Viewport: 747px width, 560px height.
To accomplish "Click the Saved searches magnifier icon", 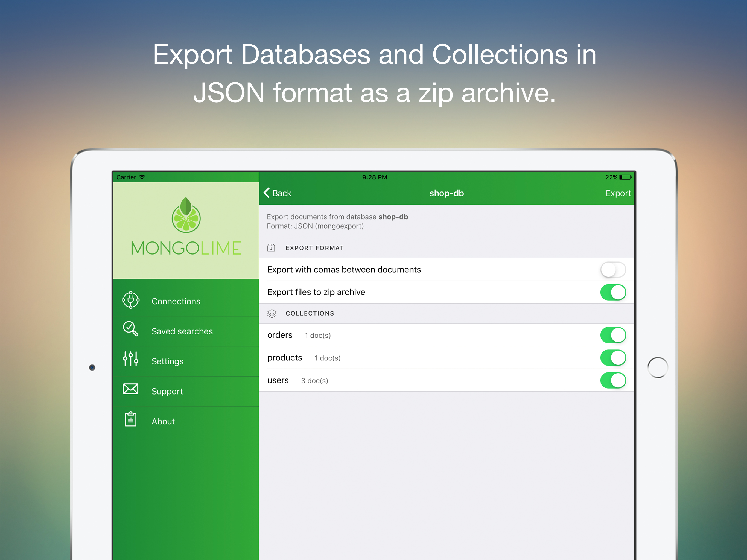I will coord(131,329).
